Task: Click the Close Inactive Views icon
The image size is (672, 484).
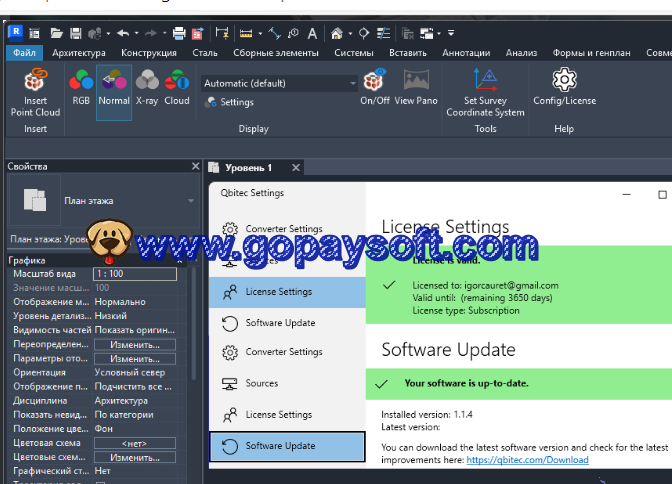Action: (408, 33)
